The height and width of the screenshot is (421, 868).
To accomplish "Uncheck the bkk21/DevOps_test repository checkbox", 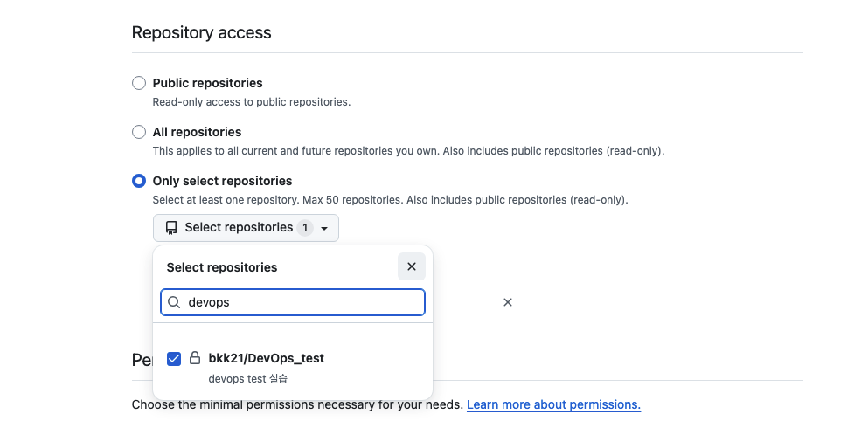I will (x=174, y=358).
